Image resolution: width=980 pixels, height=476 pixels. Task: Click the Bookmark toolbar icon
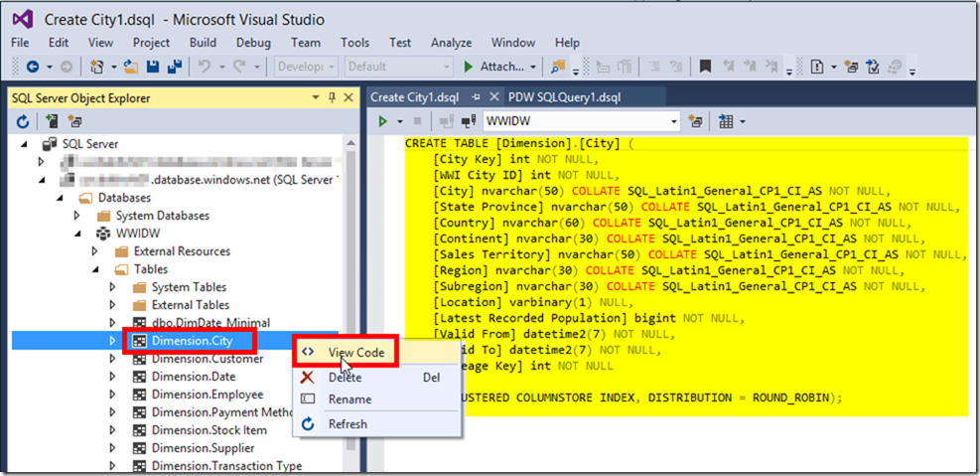pyautogui.click(x=706, y=67)
